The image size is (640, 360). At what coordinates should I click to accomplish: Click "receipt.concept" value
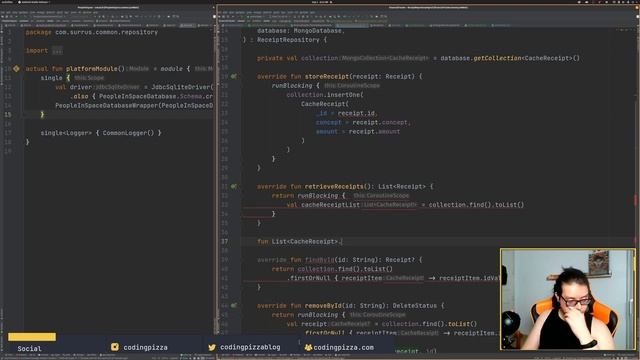pyautogui.click(x=380, y=122)
